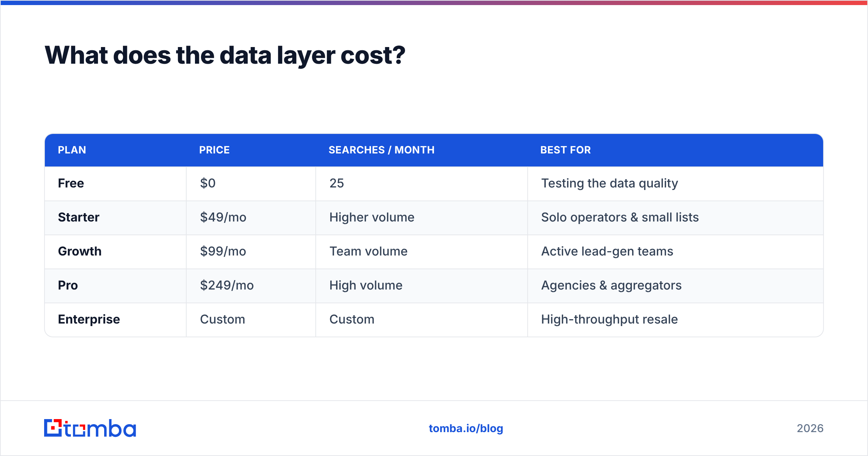
Task: Click the 25 searches cell
Action: pyautogui.click(x=421, y=183)
